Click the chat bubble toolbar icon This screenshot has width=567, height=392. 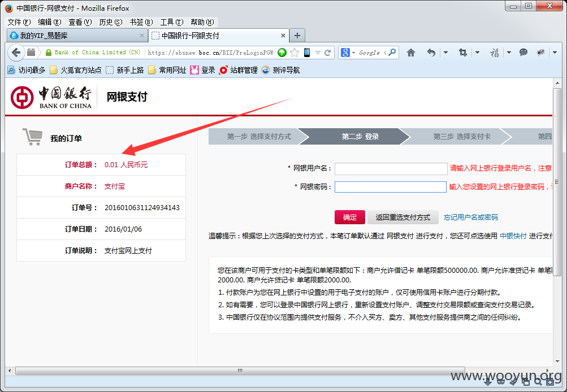523,53
